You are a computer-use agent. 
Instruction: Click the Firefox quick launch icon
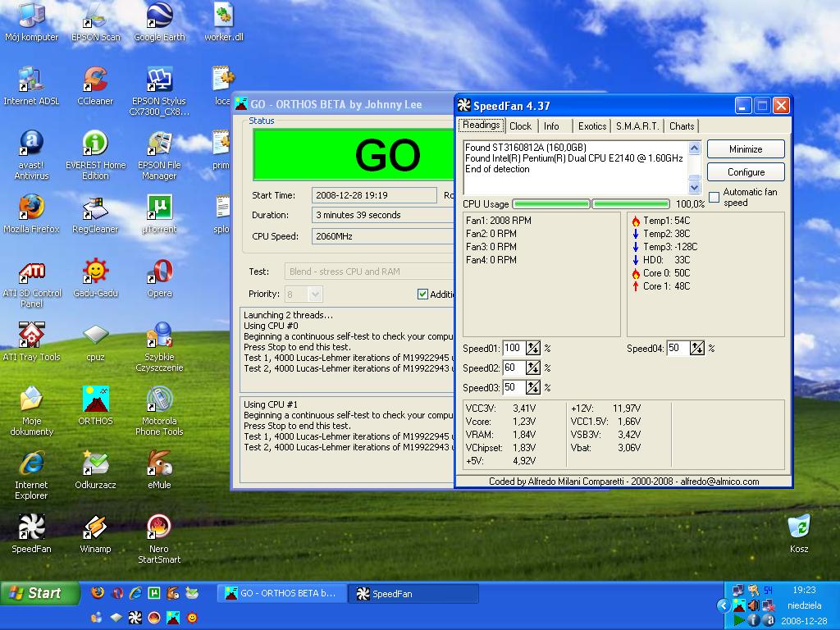tap(98, 593)
